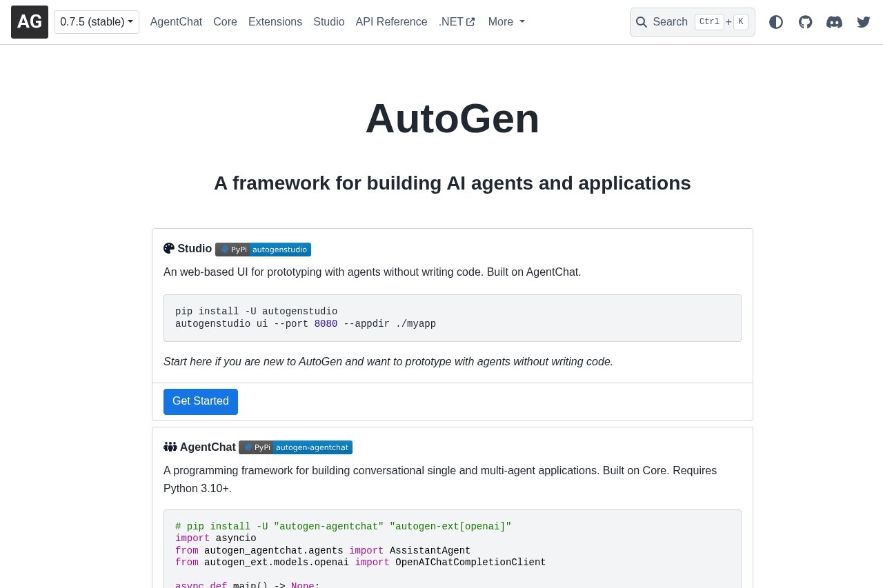883x588 pixels.
Task: Go to the AgentChat nav tab
Action: pos(176,22)
